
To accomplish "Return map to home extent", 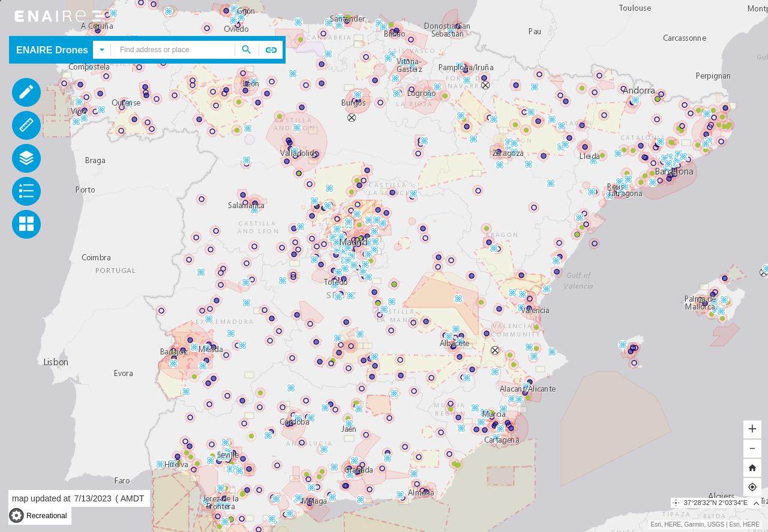I will [x=752, y=468].
